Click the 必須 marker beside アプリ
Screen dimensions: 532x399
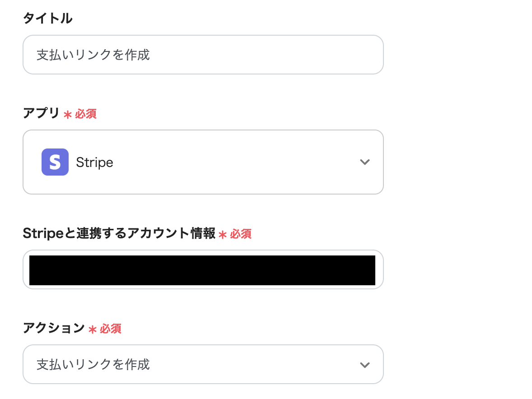pyautogui.click(x=86, y=114)
